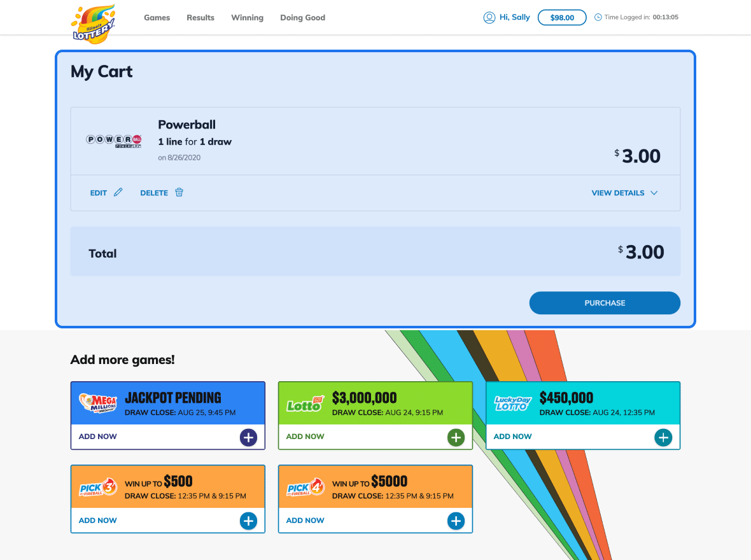Click 'DRAW CLOSE: AUG 25, 9:45 PM' text
This screenshot has height=560, width=751.
point(180,412)
